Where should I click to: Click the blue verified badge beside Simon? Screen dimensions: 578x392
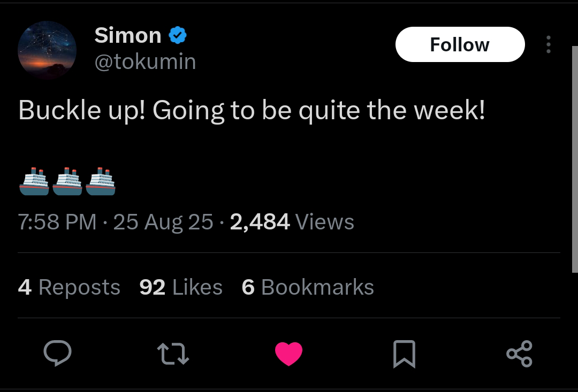click(178, 36)
